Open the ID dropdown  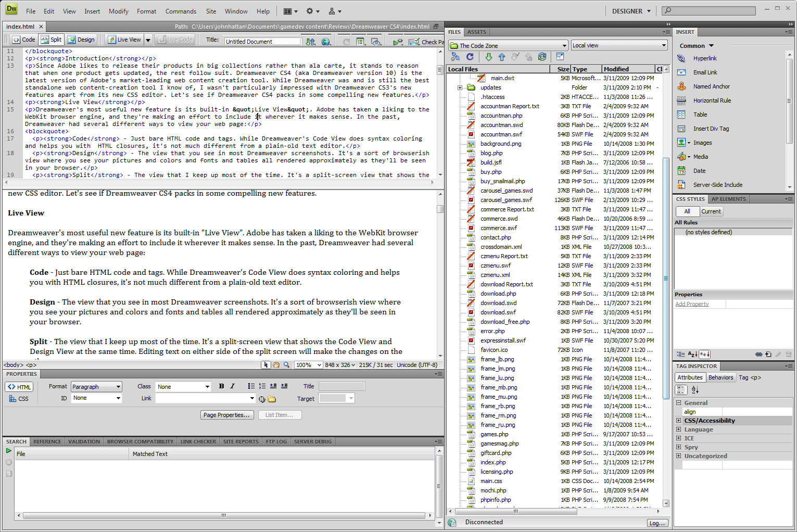96,398
